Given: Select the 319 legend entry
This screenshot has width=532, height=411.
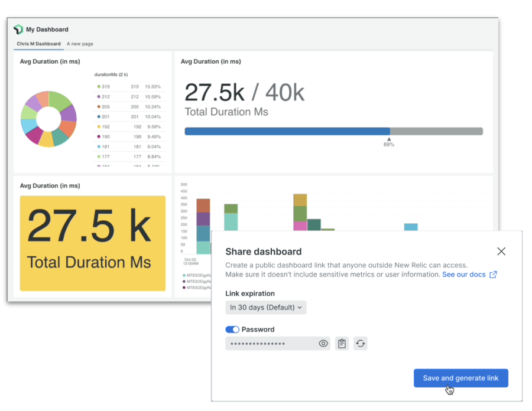Looking at the screenshot, I should click(x=106, y=87).
